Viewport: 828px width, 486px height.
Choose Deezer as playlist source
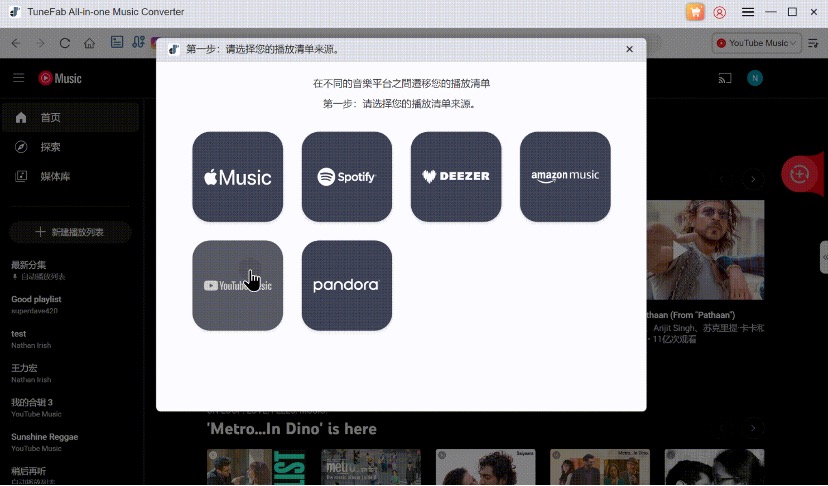(456, 176)
